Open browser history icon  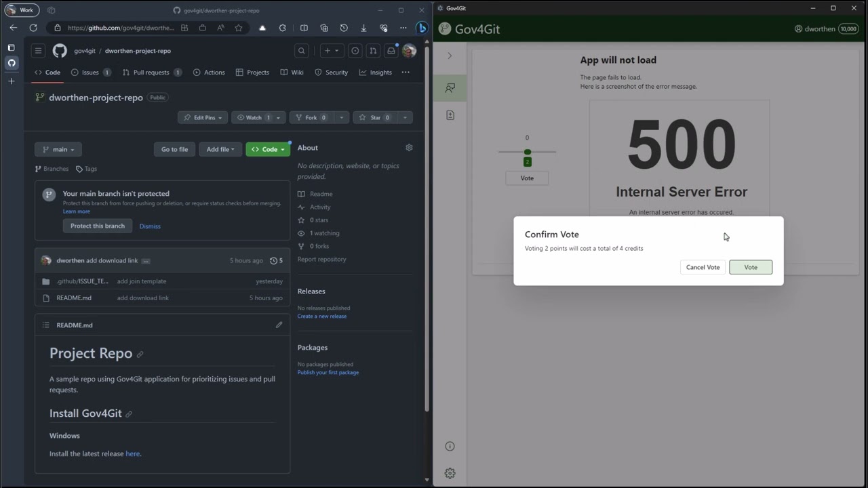click(344, 28)
